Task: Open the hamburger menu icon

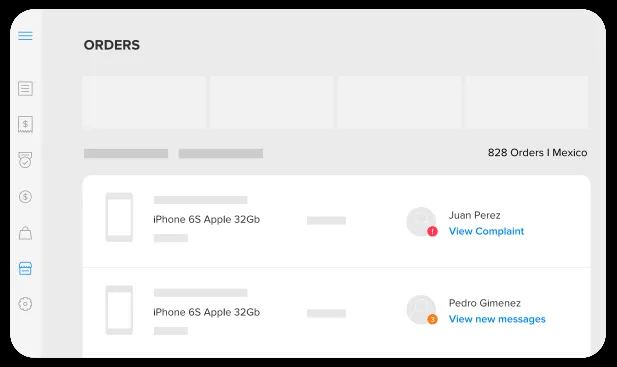Action: coord(25,36)
